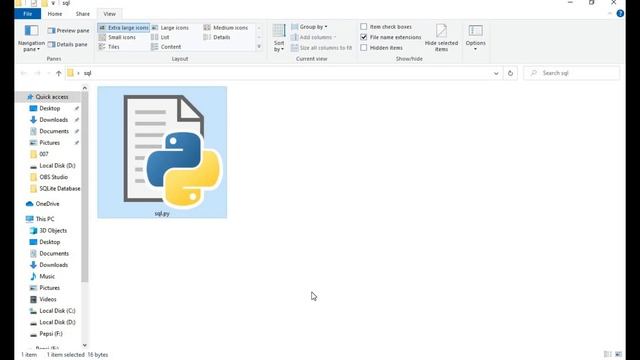640x360 pixels.
Task: Select This PC in navigation pane
Action: point(45,219)
